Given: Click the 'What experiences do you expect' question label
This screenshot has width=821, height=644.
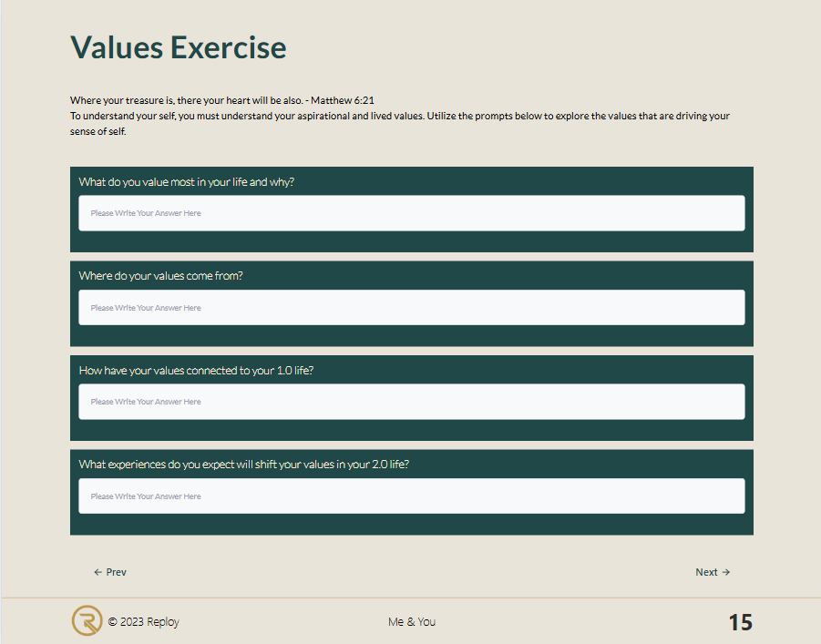Looking at the screenshot, I should pyautogui.click(x=243, y=464).
